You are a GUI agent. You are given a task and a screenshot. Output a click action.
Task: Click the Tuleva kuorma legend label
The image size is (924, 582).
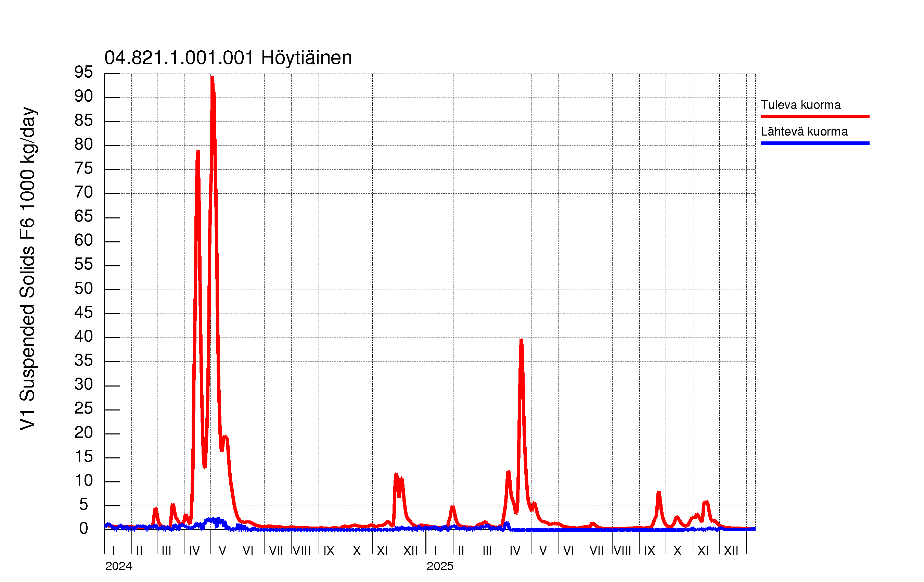coord(800,105)
